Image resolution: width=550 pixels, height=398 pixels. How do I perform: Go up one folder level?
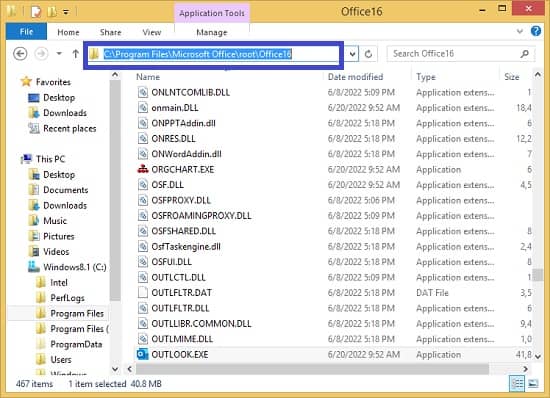(x=75, y=54)
